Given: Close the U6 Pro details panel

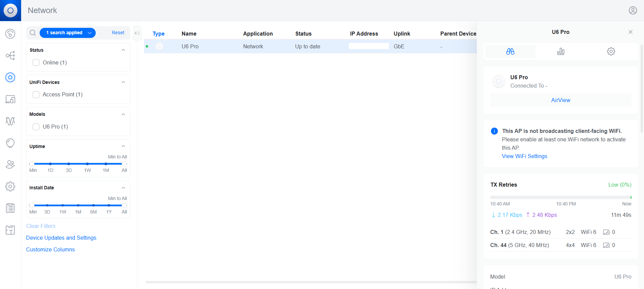Looking at the screenshot, I should click(x=631, y=32).
